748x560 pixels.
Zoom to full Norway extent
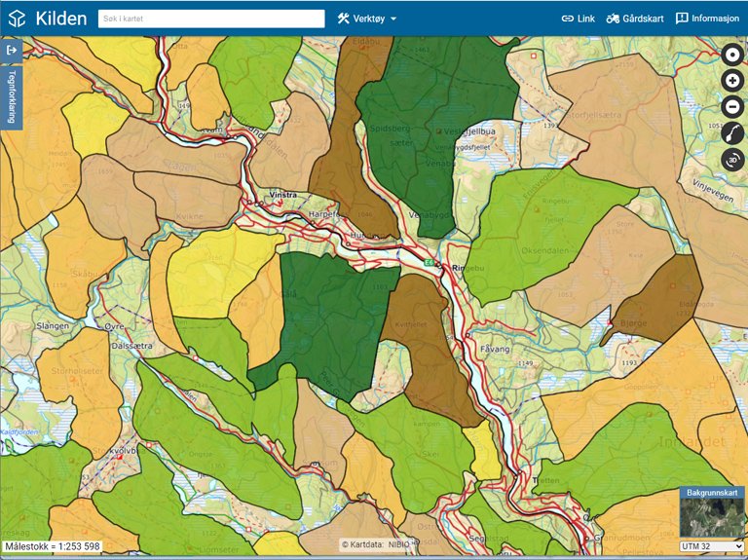coord(732,133)
